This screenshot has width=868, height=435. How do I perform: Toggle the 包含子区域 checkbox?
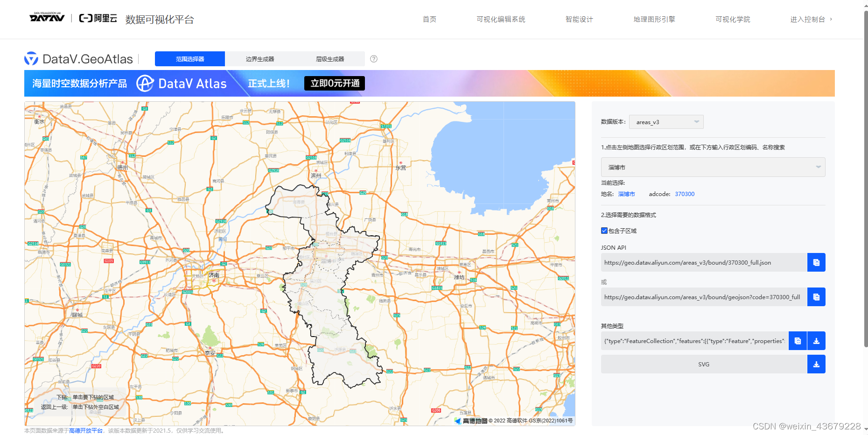(x=604, y=231)
